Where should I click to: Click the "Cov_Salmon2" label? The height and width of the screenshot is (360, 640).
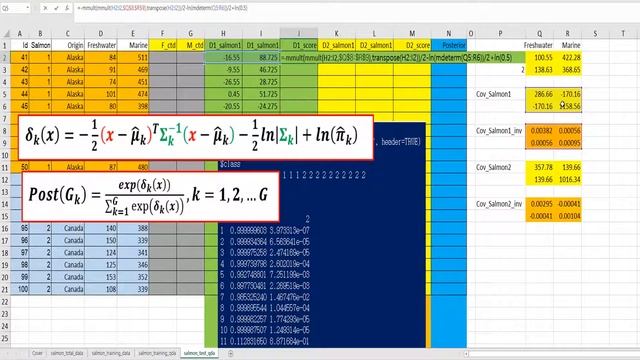(493, 167)
